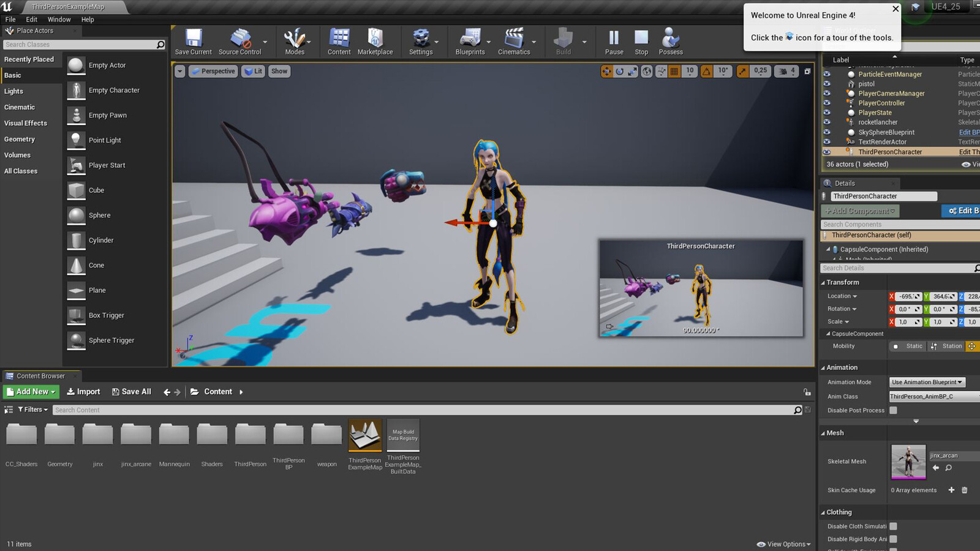This screenshot has width=980, height=551.
Task: Open the Content toolbar icon
Action: (x=339, y=42)
